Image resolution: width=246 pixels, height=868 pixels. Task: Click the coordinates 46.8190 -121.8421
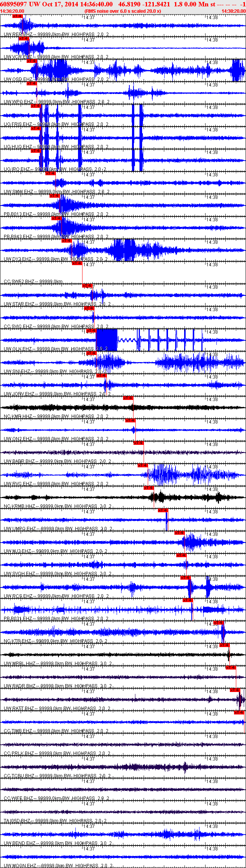click(144, 4)
